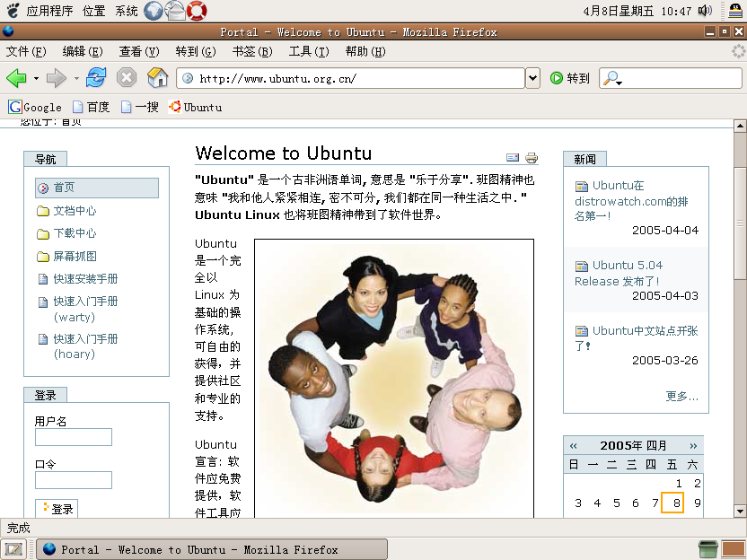Open news Ubuntu中文站点开张了
Screen dimensions: 747x560
636,337
